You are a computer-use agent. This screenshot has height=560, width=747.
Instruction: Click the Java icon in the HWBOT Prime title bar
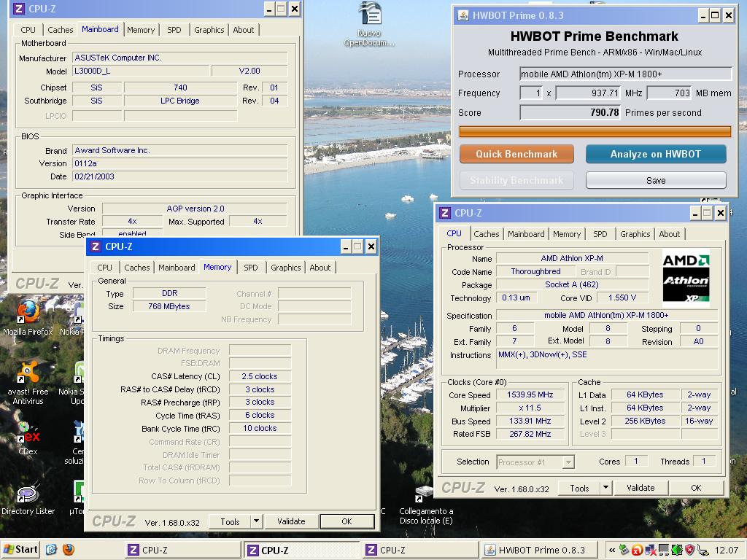[x=463, y=15]
